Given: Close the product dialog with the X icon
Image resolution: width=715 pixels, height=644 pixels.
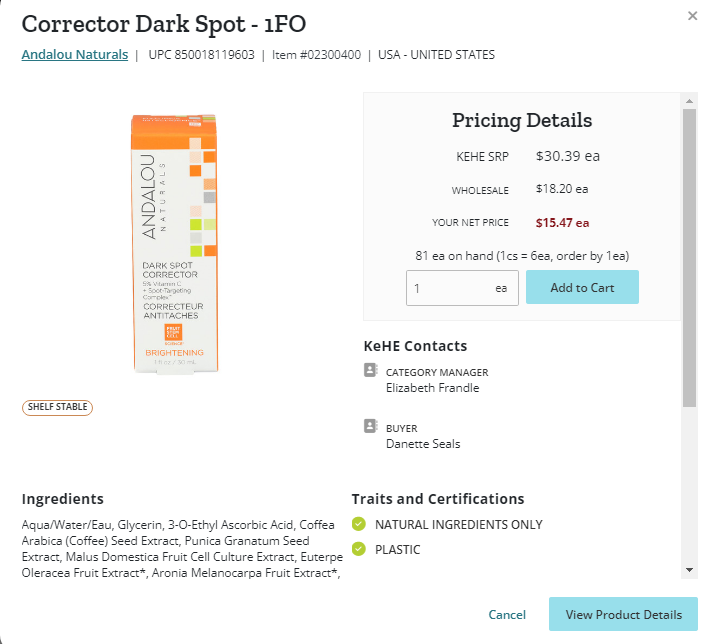Looking at the screenshot, I should (x=692, y=16).
